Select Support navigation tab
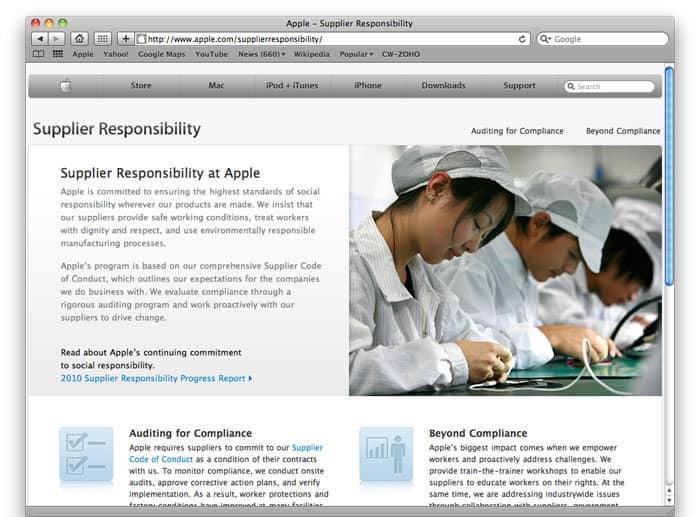 pyautogui.click(x=519, y=85)
